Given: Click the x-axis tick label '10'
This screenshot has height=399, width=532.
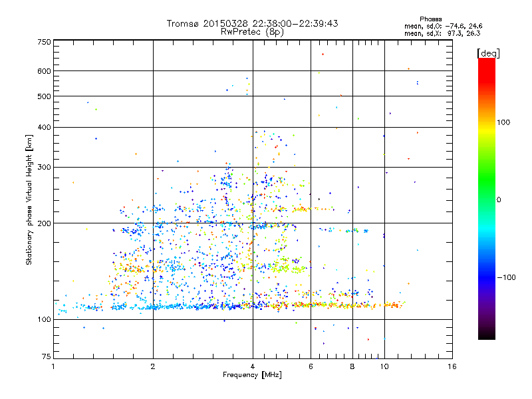Looking at the screenshot, I should (x=384, y=366).
